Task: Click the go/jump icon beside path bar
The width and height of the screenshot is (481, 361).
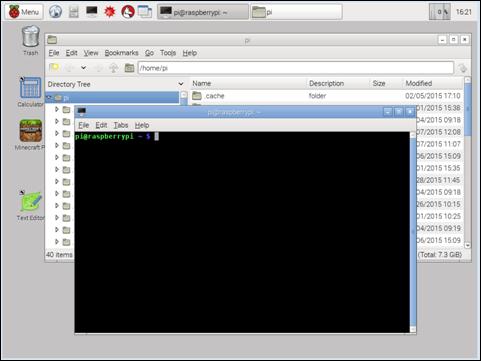Action: (x=462, y=68)
